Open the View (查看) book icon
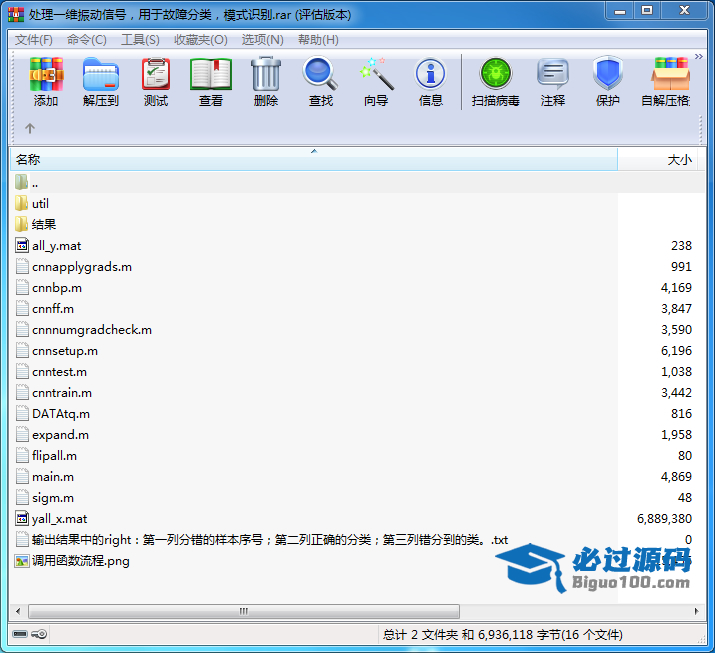 [211, 74]
